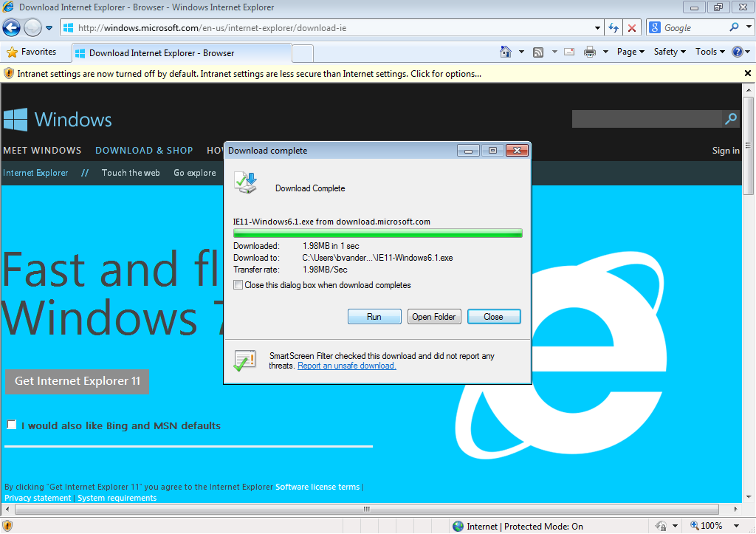This screenshot has width=756, height=534.
Task: Click the greyed Forward navigation arrow
Action: [32, 27]
